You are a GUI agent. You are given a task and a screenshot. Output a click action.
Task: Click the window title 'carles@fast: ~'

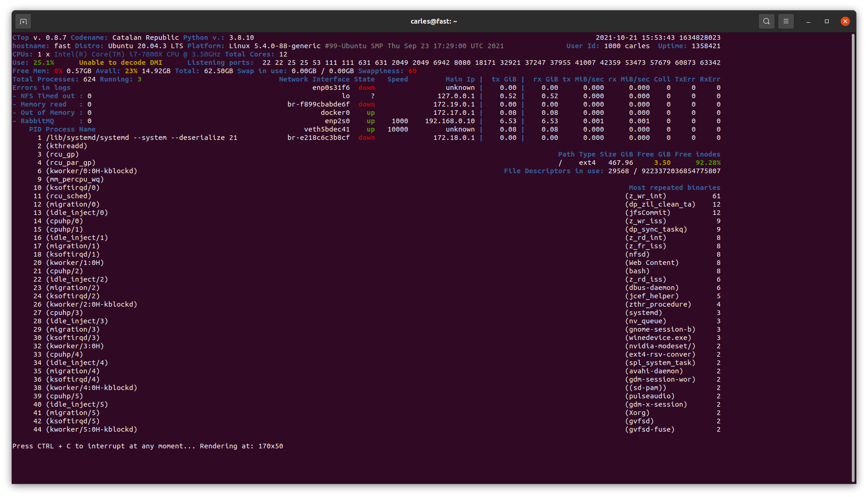pyautogui.click(x=433, y=21)
